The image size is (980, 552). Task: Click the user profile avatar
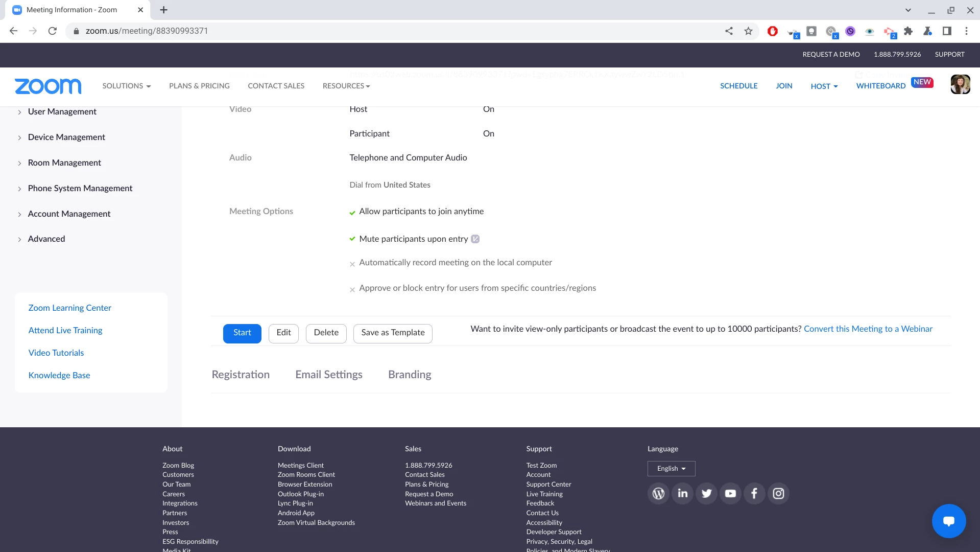(960, 84)
